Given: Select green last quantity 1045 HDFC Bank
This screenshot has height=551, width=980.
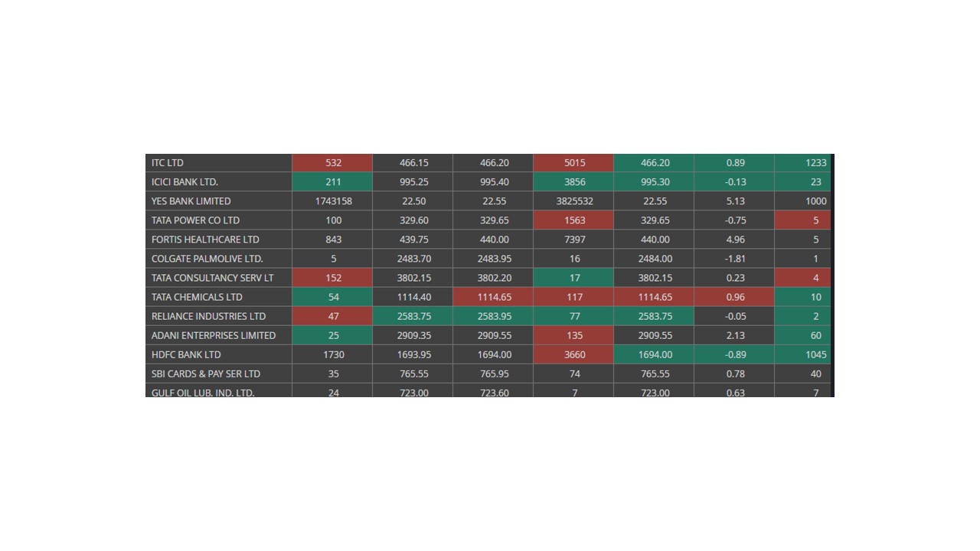Looking at the screenshot, I should pos(802,354).
